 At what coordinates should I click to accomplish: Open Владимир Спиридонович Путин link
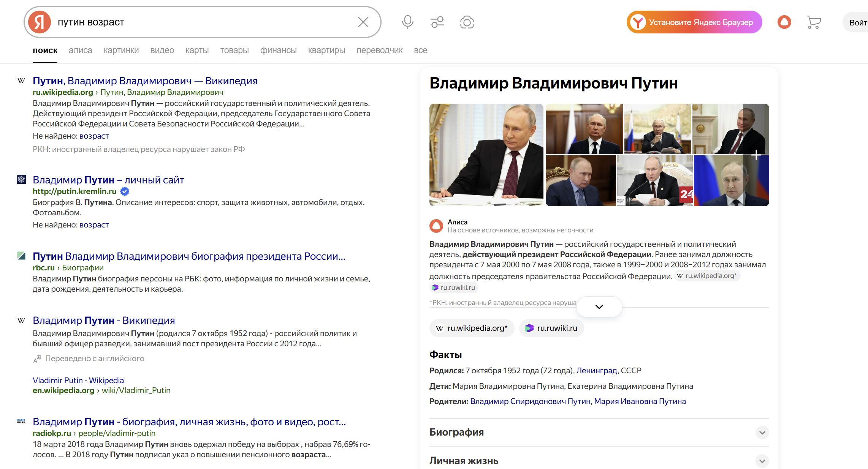pos(531,401)
